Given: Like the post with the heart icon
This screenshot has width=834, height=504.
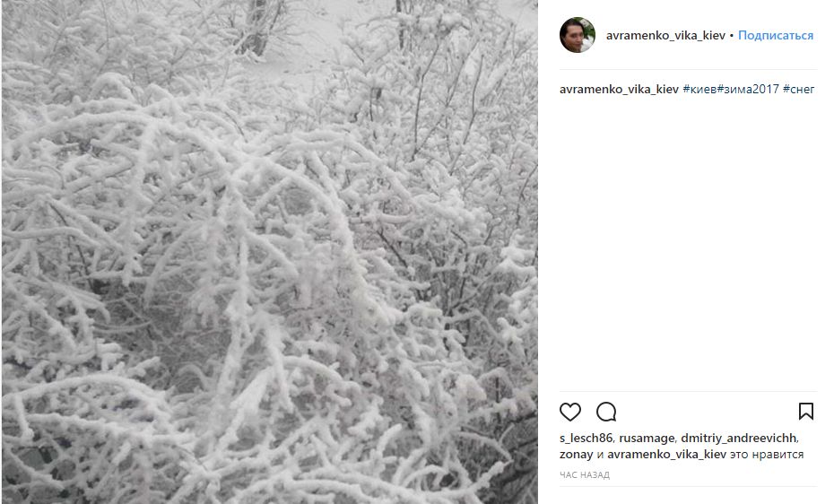Looking at the screenshot, I should point(570,412).
